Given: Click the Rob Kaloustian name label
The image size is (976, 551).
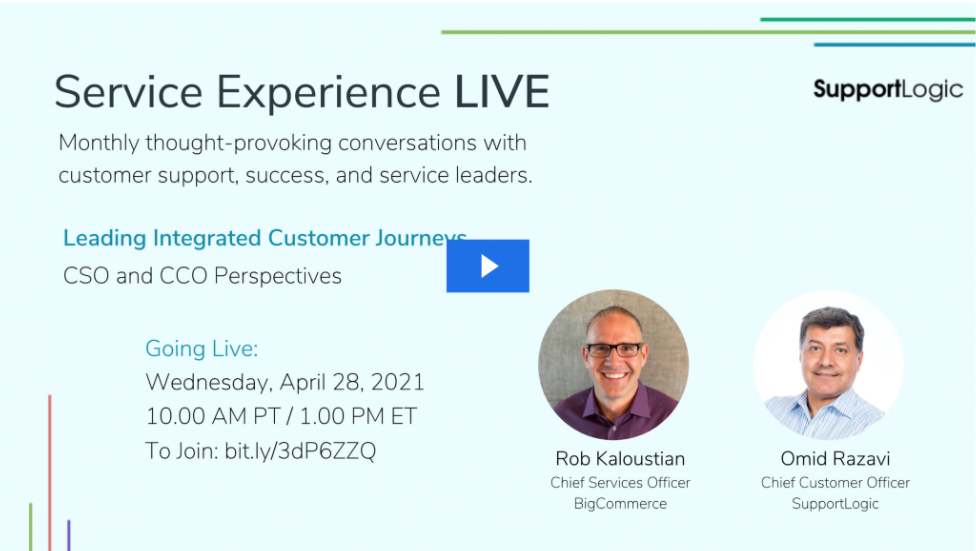Looking at the screenshot, I should tap(620, 459).
